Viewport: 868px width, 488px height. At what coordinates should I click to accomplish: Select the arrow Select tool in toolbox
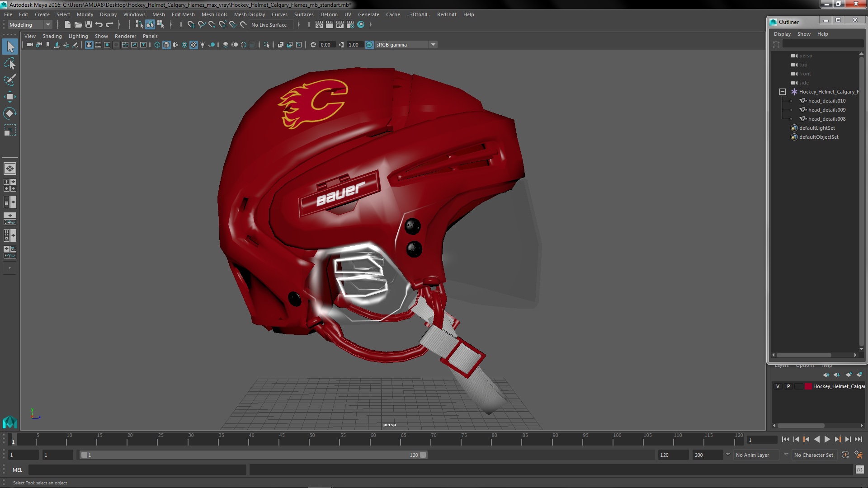[10, 47]
